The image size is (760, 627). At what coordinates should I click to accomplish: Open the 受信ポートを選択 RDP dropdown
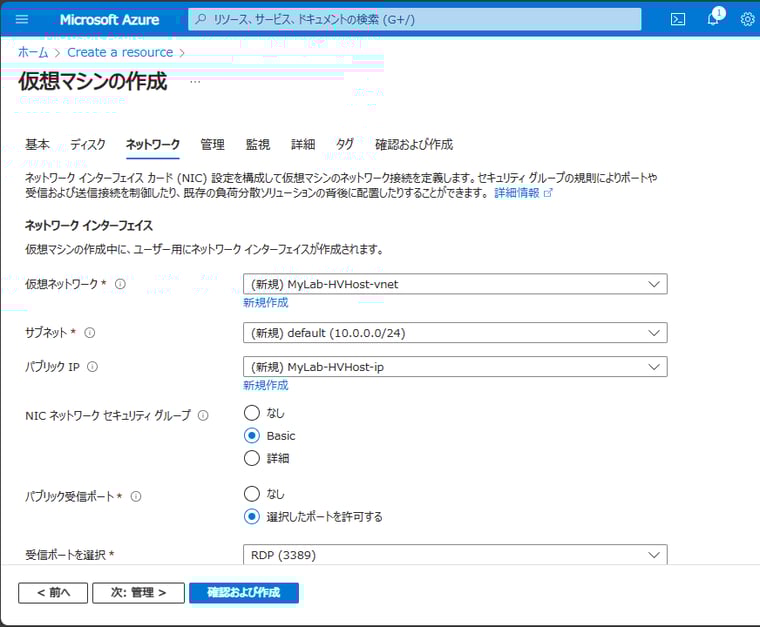click(x=455, y=555)
